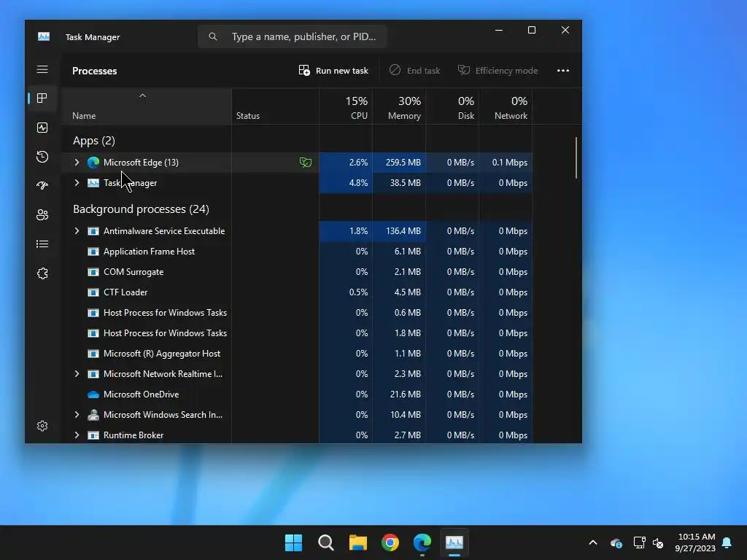
Task: Open clock showing 10:15 AM 9/27/2023
Action: tap(695, 542)
